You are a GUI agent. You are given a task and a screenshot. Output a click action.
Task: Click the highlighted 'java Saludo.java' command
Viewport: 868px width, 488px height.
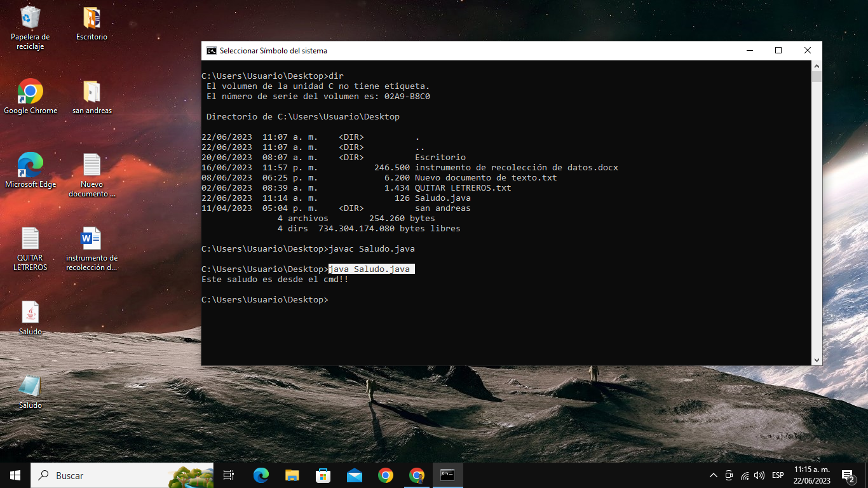372,269
